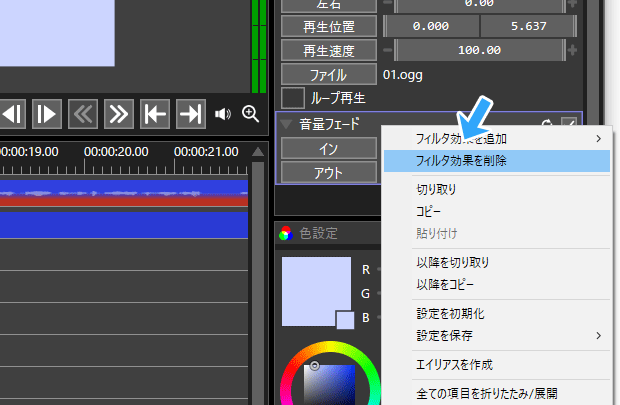
Task: Click the double left rewind arrows
Action: coord(83,114)
